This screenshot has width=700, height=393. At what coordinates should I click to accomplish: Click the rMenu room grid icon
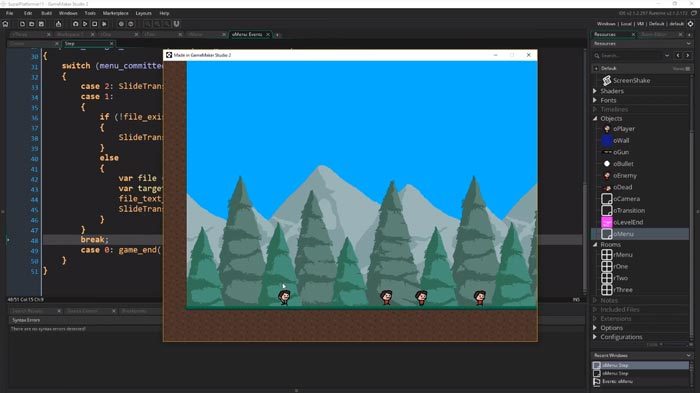pyautogui.click(x=607, y=255)
